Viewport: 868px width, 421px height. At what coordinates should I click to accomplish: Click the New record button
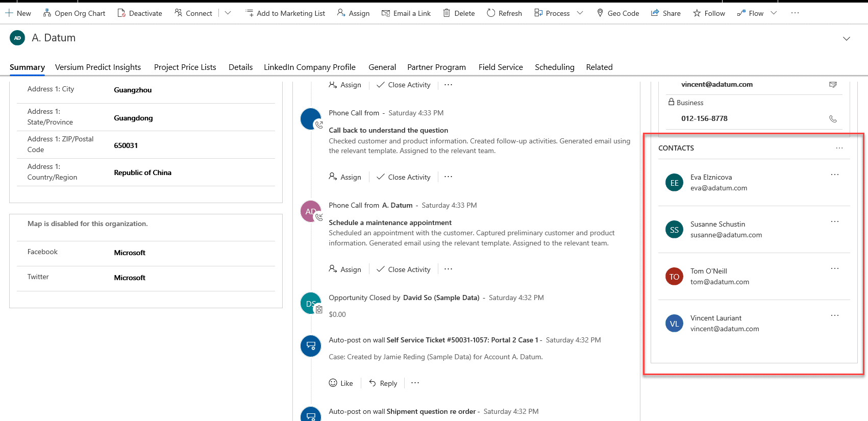[x=18, y=13]
